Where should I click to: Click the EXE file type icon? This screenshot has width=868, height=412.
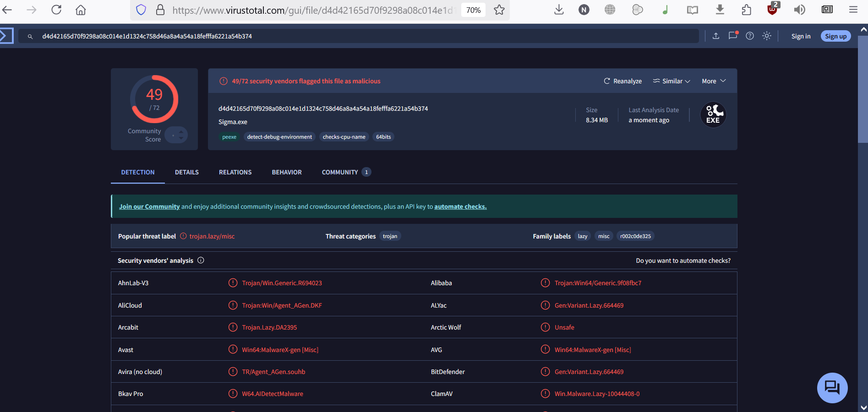pyautogui.click(x=713, y=114)
